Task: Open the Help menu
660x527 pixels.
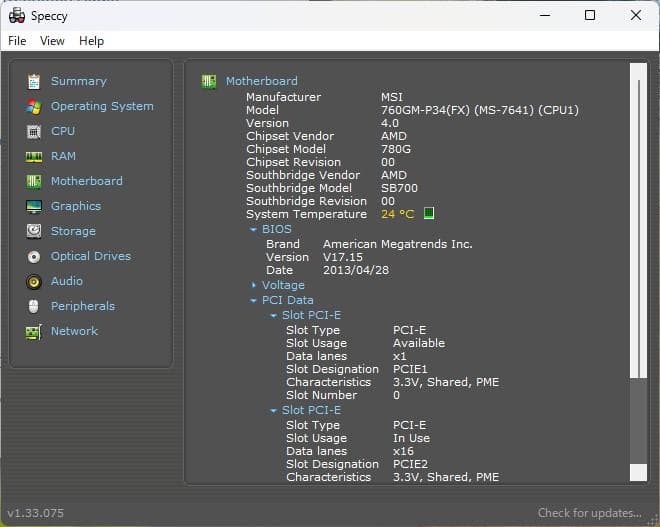Action: [91, 41]
